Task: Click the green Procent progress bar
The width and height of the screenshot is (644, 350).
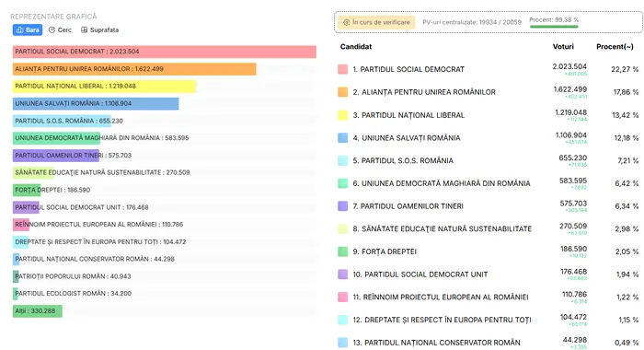Action: point(554,27)
